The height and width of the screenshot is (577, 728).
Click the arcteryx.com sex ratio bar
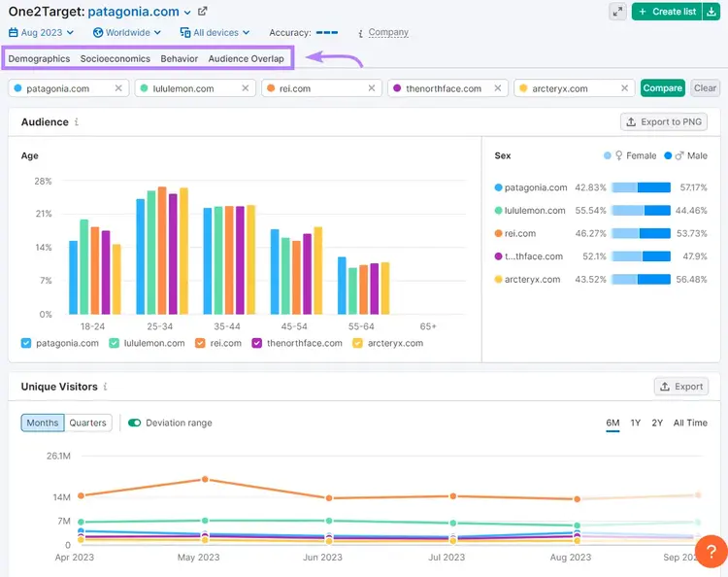pos(642,279)
